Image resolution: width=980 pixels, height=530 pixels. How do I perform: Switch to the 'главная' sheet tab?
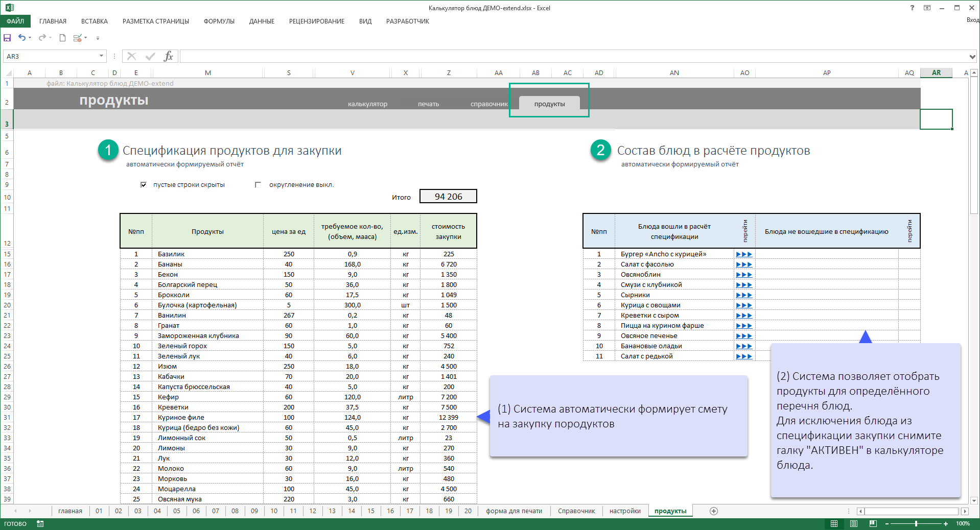pyautogui.click(x=70, y=511)
